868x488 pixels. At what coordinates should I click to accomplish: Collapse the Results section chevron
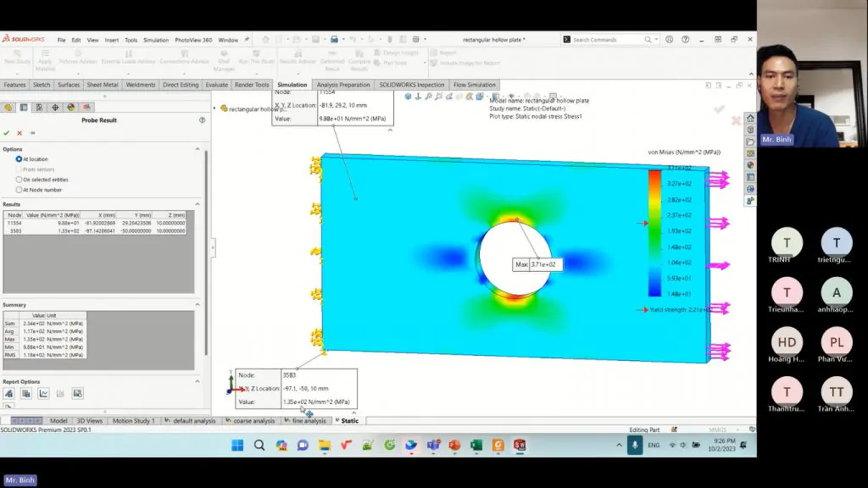198,204
